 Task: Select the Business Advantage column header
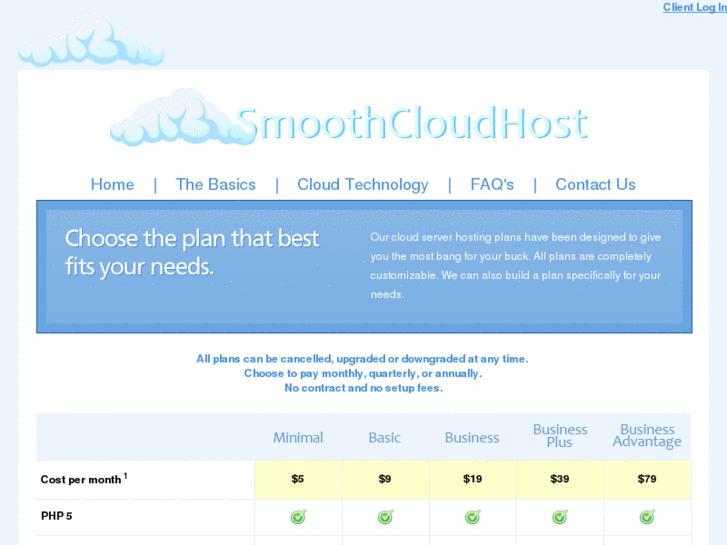[647, 436]
